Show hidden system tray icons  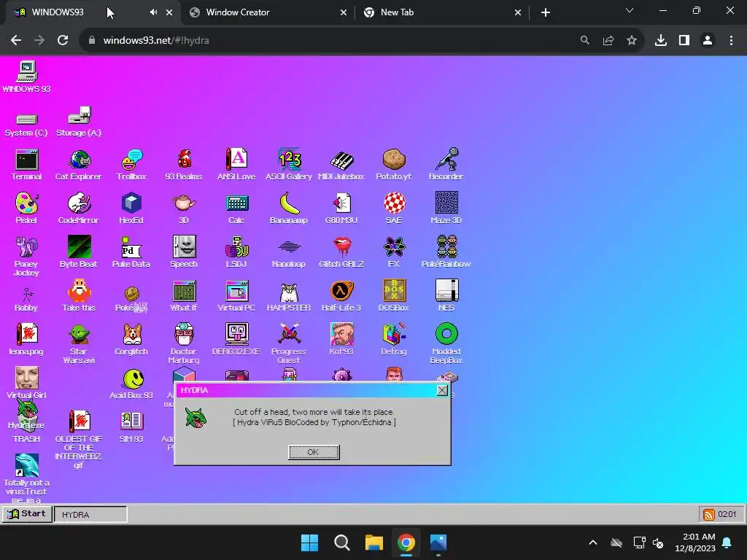[592, 542]
